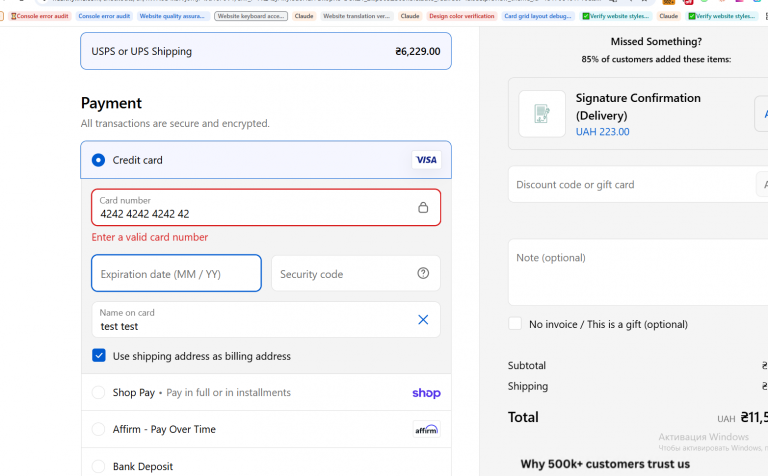Click the Shipping label in order summary
768x476 pixels.
(x=528, y=386)
